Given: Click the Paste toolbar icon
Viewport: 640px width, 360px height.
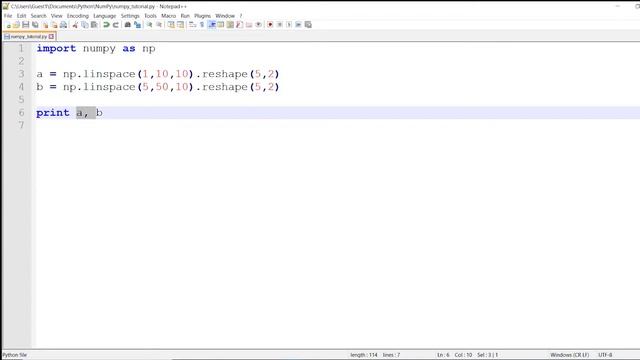Looking at the screenshot, I should pyautogui.click(x=94, y=25).
